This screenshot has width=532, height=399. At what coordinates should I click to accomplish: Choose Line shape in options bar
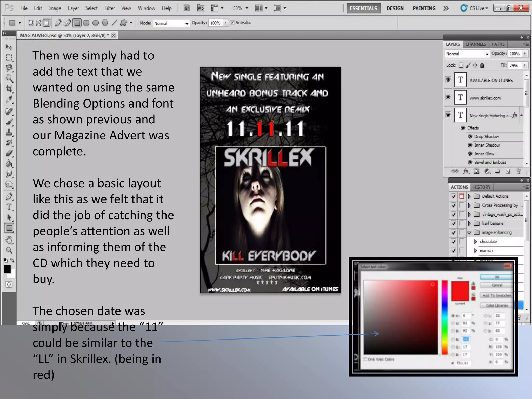(114, 23)
